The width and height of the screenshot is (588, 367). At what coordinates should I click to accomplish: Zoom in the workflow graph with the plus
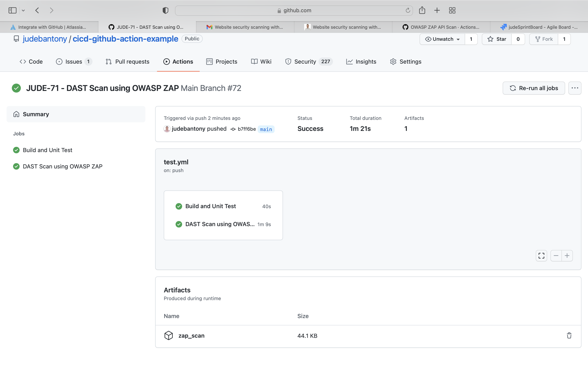tap(567, 256)
